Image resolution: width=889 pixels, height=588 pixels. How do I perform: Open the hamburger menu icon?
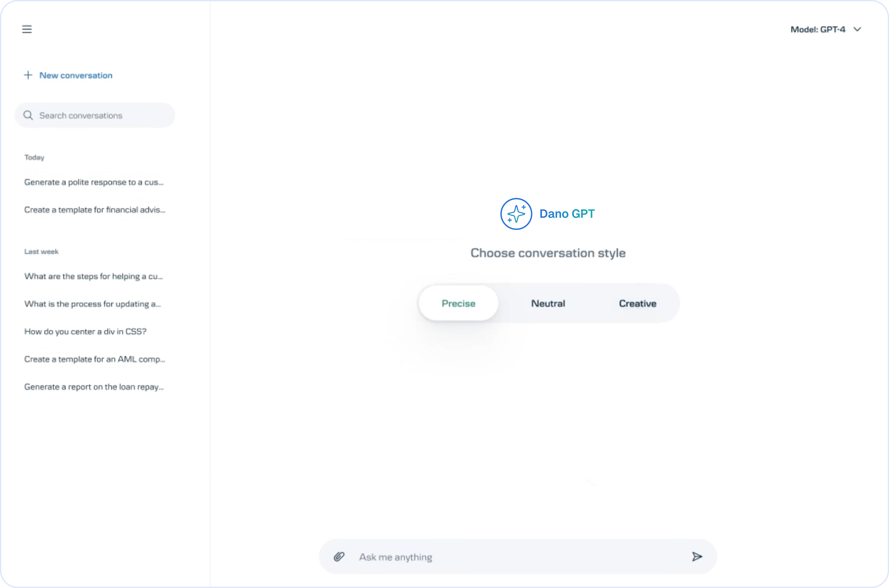pos(27,29)
